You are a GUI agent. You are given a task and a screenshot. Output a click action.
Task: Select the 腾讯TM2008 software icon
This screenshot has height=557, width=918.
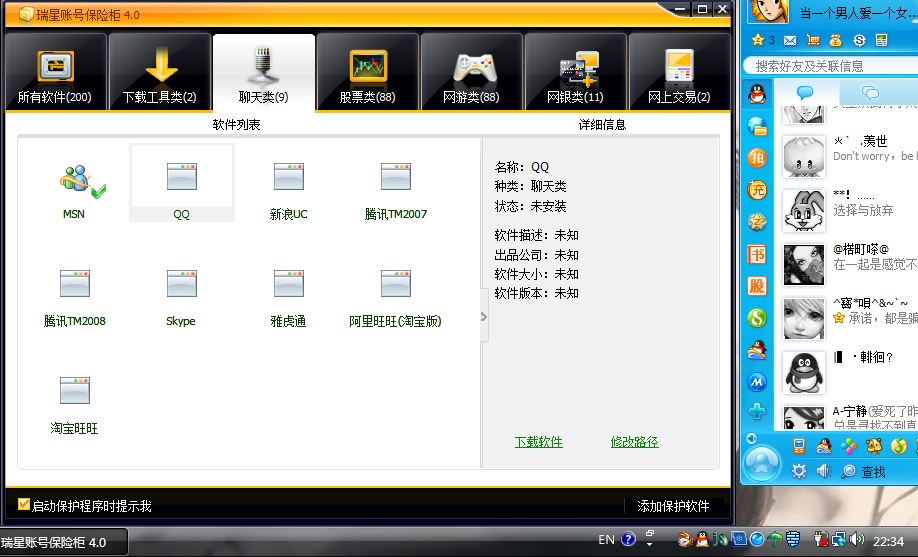[x=75, y=283]
